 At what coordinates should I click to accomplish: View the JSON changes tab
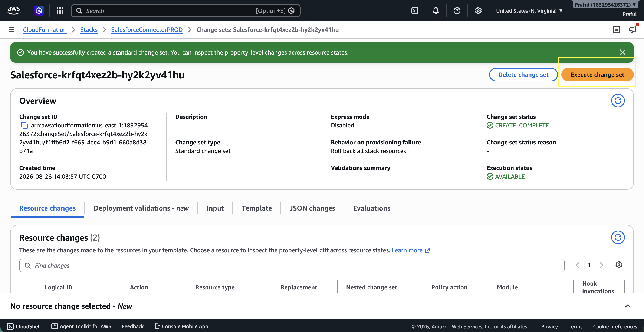(312, 208)
